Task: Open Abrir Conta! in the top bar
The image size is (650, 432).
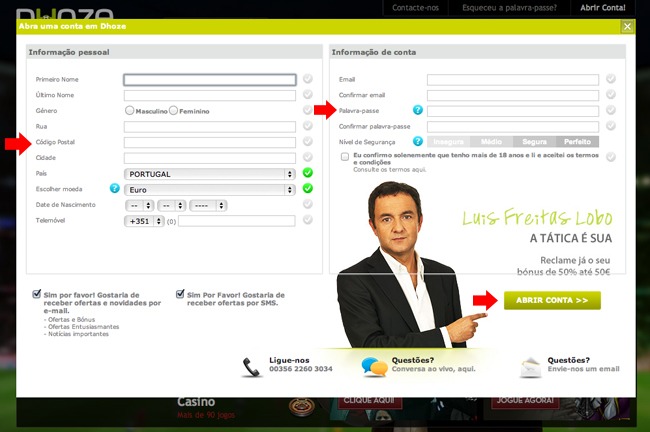Action: [x=603, y=7]
